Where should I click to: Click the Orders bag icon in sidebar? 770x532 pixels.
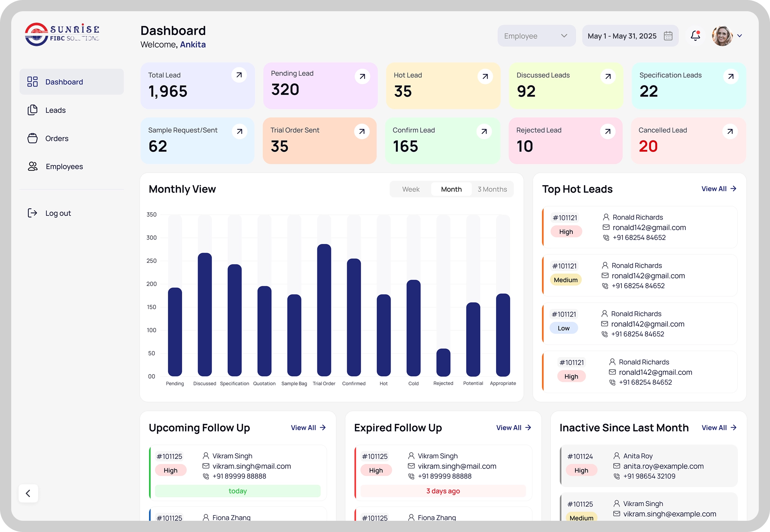pyautogui.click(x=33, y=138)
